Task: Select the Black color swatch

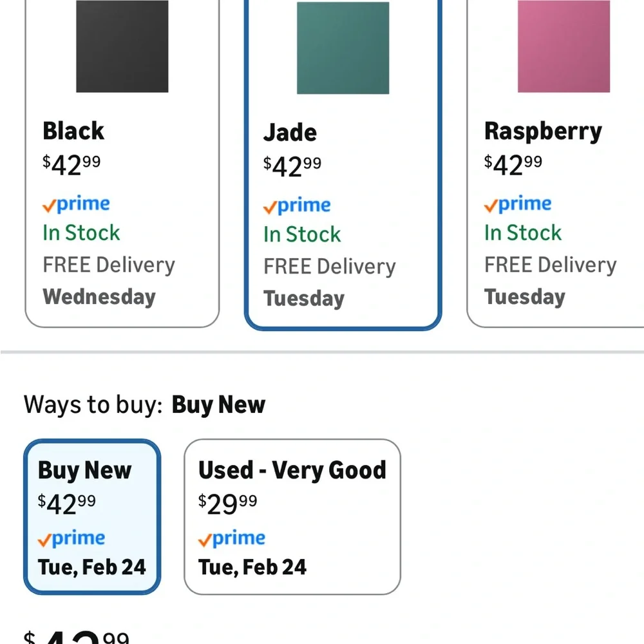Action: click(x=122, y=46)
